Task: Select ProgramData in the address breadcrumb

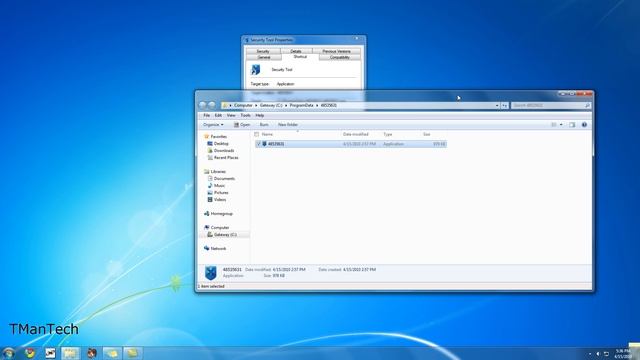Action: pos(302,105)
